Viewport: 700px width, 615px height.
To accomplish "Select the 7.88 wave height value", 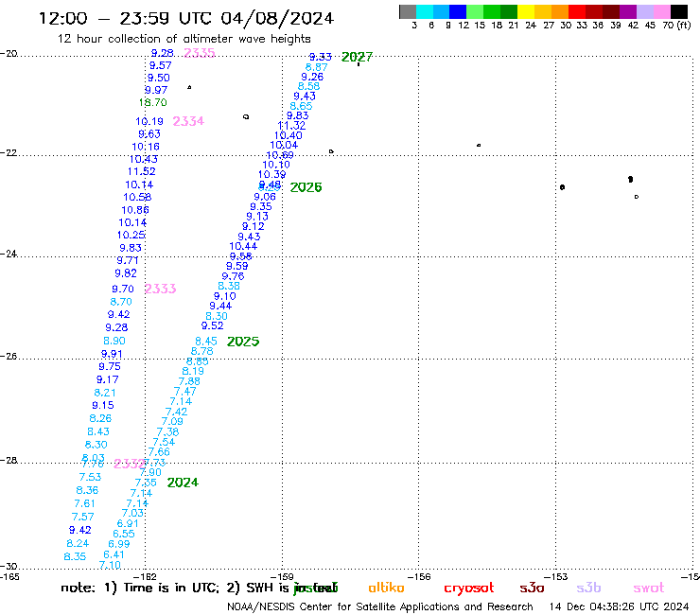I will pos(189,381).
